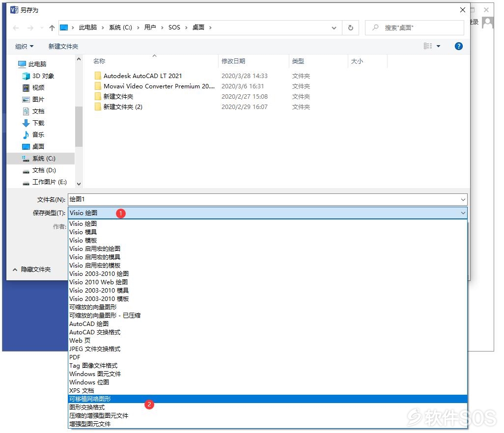Viewport: 504px width, 433px height.
Task: Choose 增强型图元文件 format
Action: tap(267, 424)
